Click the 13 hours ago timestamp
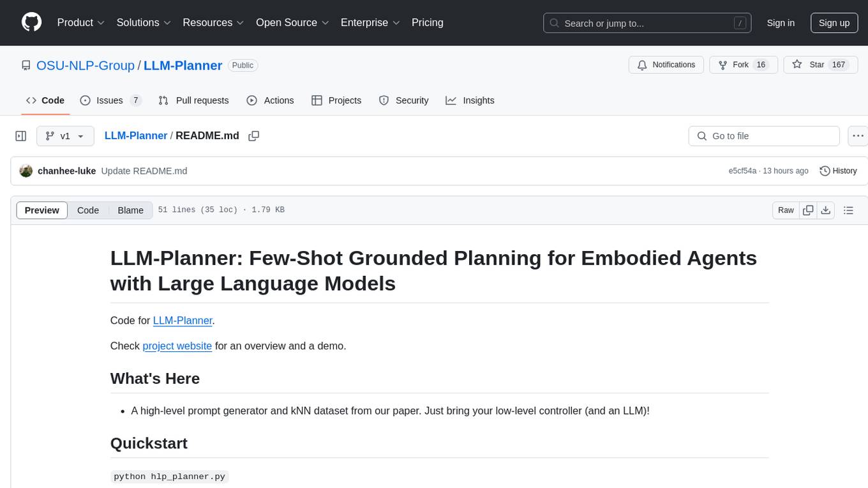868x488 pixels. (786, 171)
